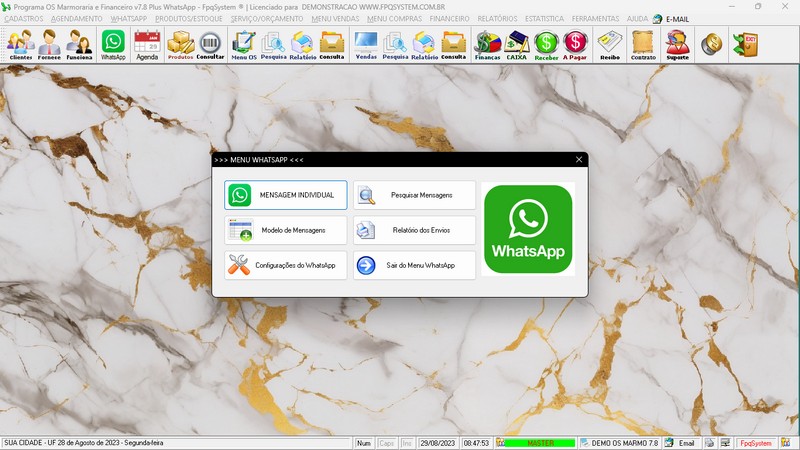This screenshot has width=800, height=450.
Task: Open the PRODUTOS/ESTOQUE menu
Action: [x=189, y=18]
